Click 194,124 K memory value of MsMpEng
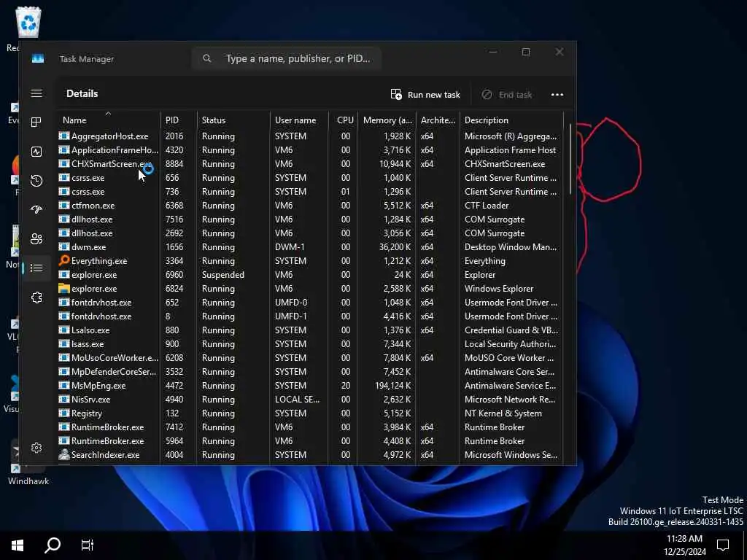The width and height of the screenshot is (747, 560). [x=392, y=385]
